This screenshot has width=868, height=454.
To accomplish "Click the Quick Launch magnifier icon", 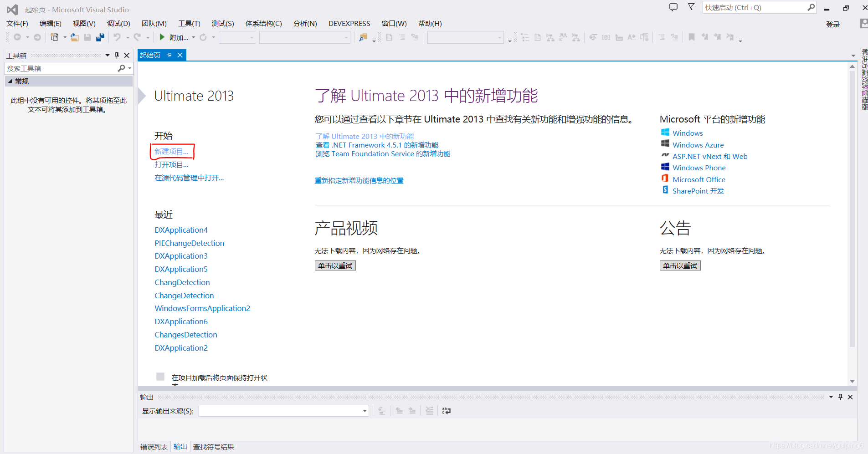I will tap(811, 7).
